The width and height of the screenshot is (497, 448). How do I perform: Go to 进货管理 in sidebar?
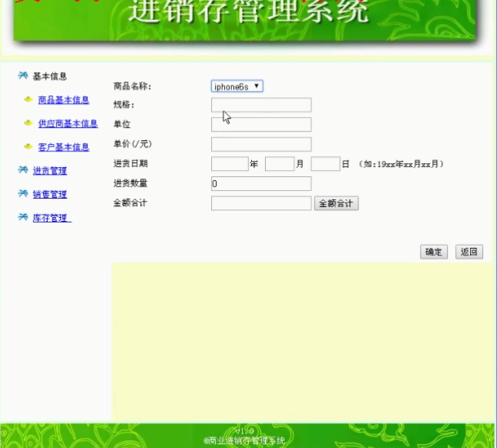point(50,171)
